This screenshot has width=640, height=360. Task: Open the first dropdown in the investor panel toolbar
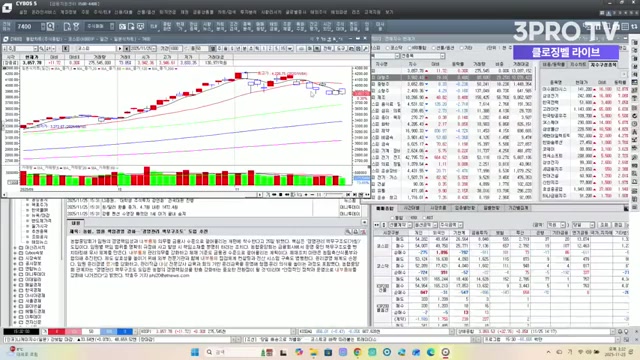coord(409,225)
